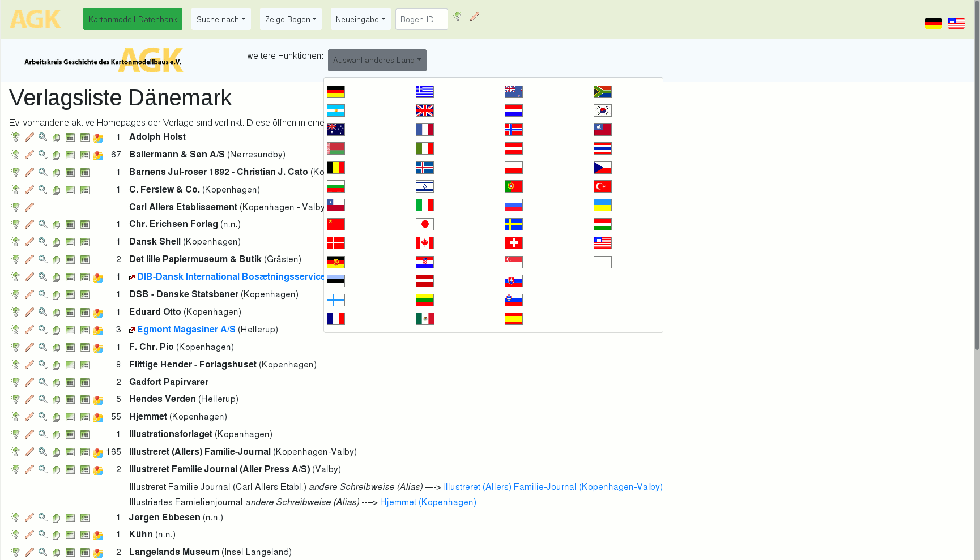Select the South Korea flag in country list
This screenshot has height=560, width=980.
tap(603, 110)
